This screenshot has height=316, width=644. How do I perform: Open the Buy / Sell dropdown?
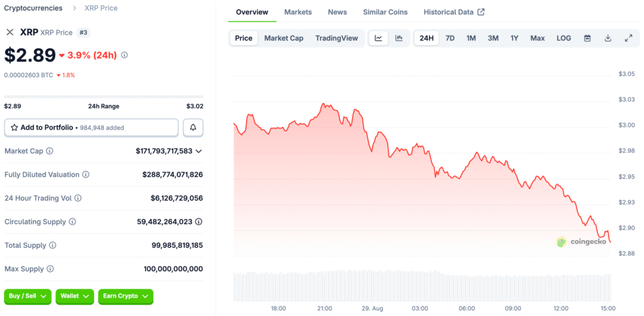pyautogui.click(x=28, y=296)
